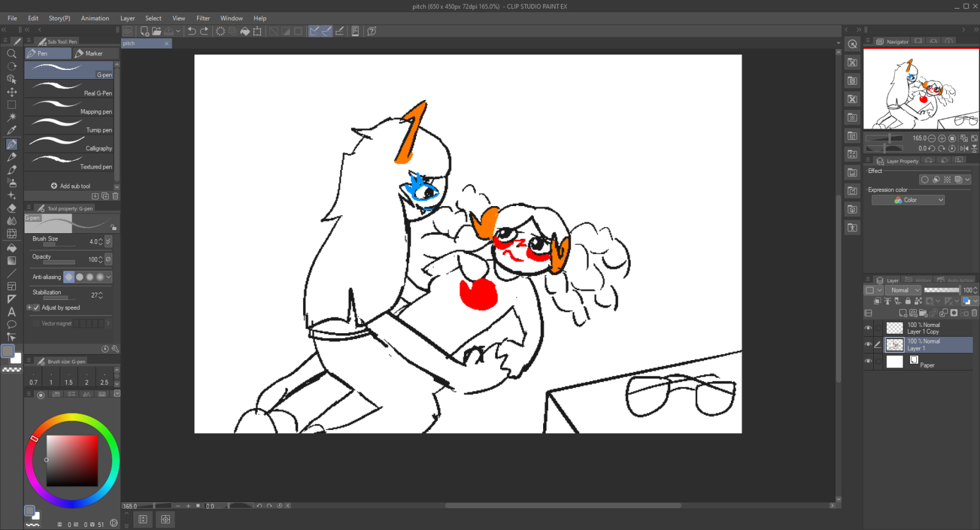The width and height of the screenshot is (980, 530).
Task: Expand the Adjust by speed plus expander
Action: pyautogui.click(x=29, y=307)
